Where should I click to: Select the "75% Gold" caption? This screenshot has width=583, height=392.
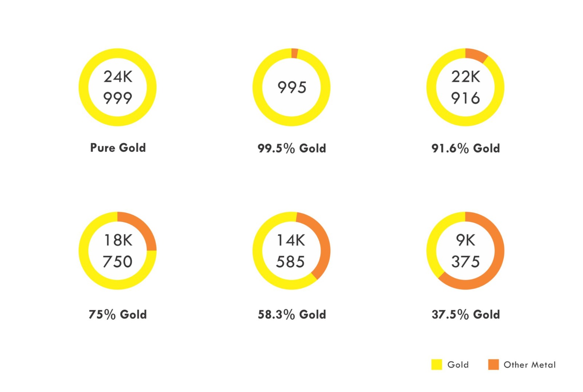117,314
